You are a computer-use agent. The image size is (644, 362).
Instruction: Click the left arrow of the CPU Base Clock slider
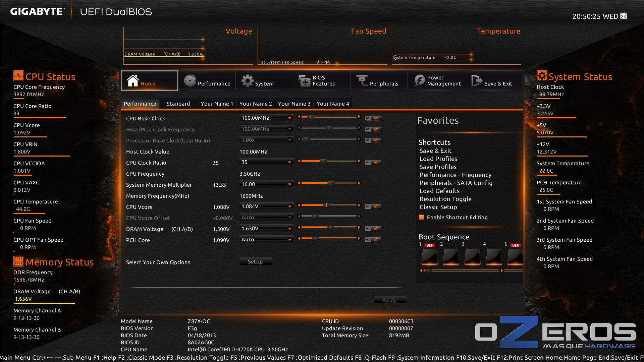(299, 117)
